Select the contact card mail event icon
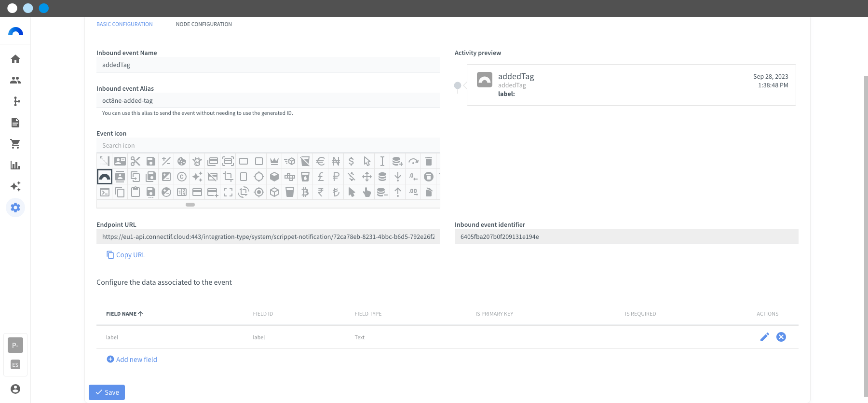The image size is (868, 403). 120,161
